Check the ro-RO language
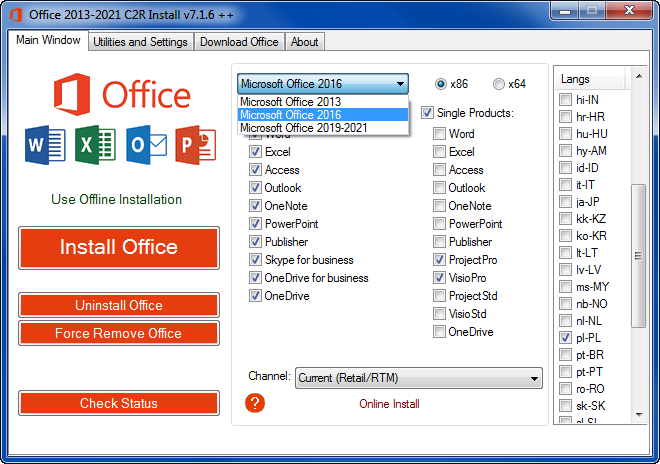Image resolution: width=660 pixels, height=464 pixels. pos(565,389)
